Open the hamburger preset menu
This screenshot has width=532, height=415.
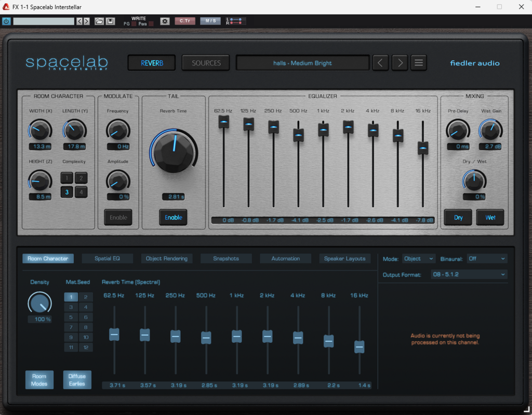[419, 63]
